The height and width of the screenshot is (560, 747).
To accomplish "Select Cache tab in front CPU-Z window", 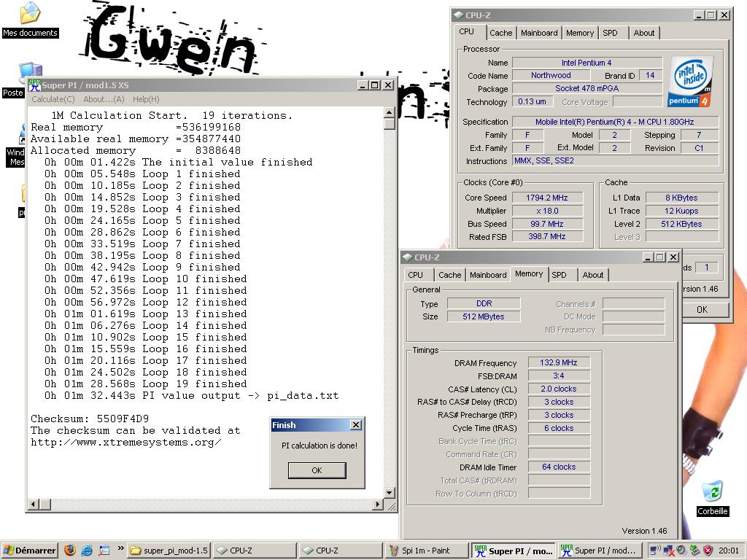I will click(449, 275).
